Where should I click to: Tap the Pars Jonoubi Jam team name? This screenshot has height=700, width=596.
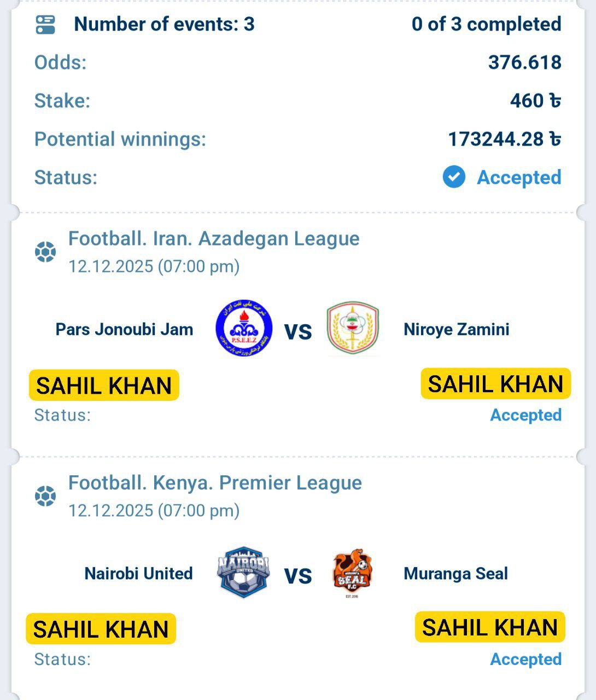pyautogui.click(x=125, y=329)
